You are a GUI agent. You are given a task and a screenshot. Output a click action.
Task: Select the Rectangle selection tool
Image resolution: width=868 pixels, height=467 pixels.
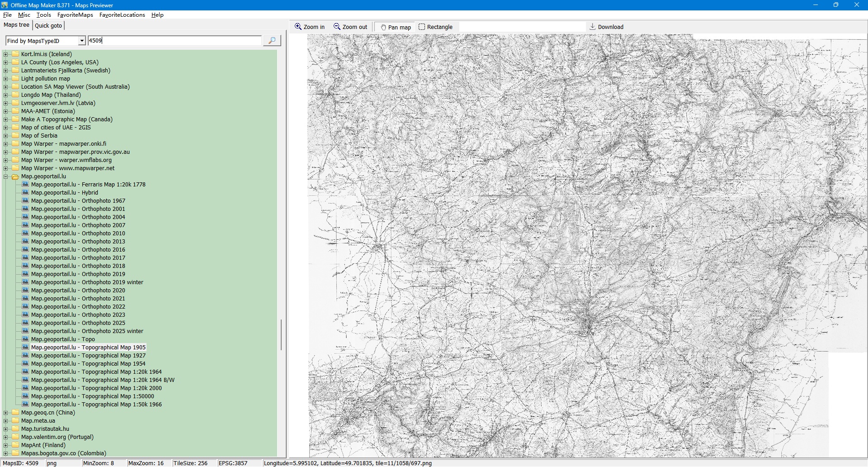click(x=422, y=27)
